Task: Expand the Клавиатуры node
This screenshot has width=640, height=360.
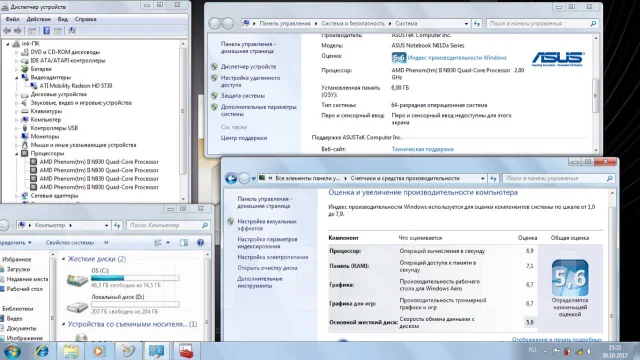Action: point(16,111)
